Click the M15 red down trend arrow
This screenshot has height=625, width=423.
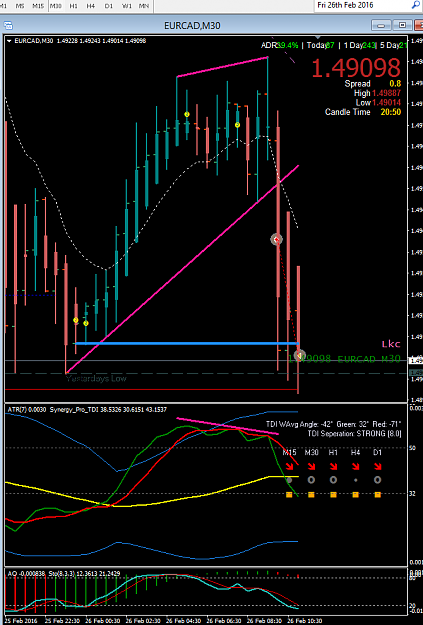(289, 467)
